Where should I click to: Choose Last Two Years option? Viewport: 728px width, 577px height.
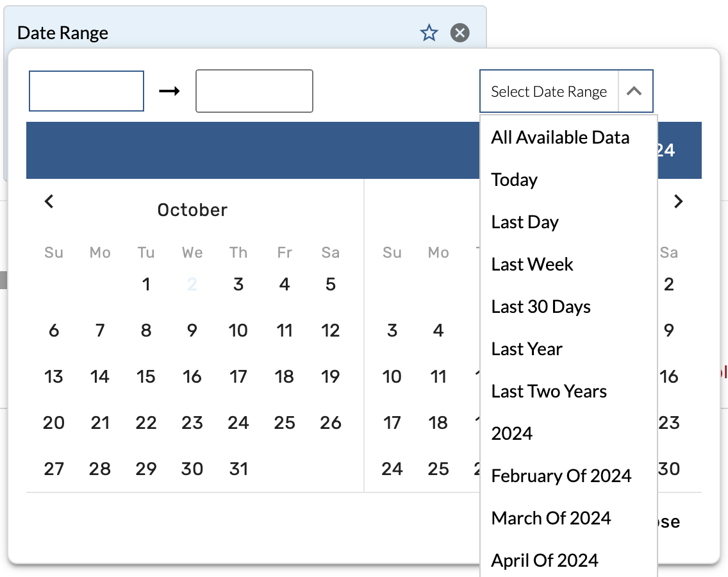[x=549, y=391]
